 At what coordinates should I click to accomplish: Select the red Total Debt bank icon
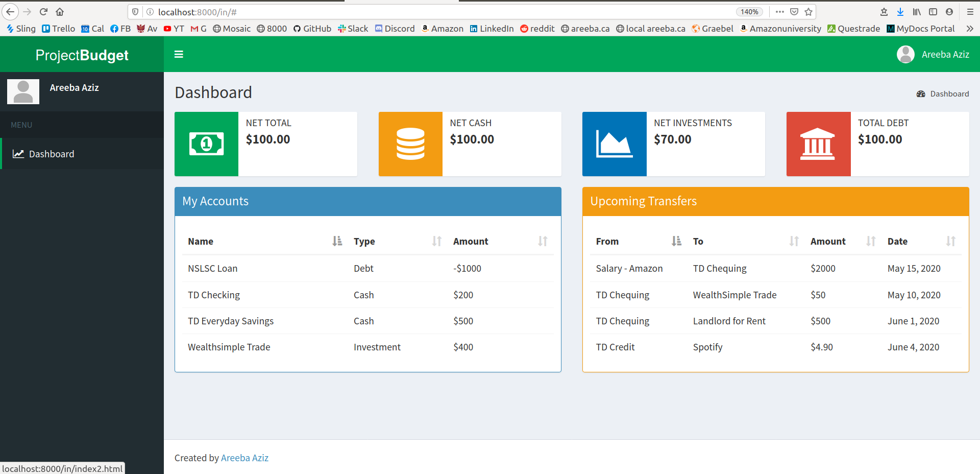click(x=818, y=144)
